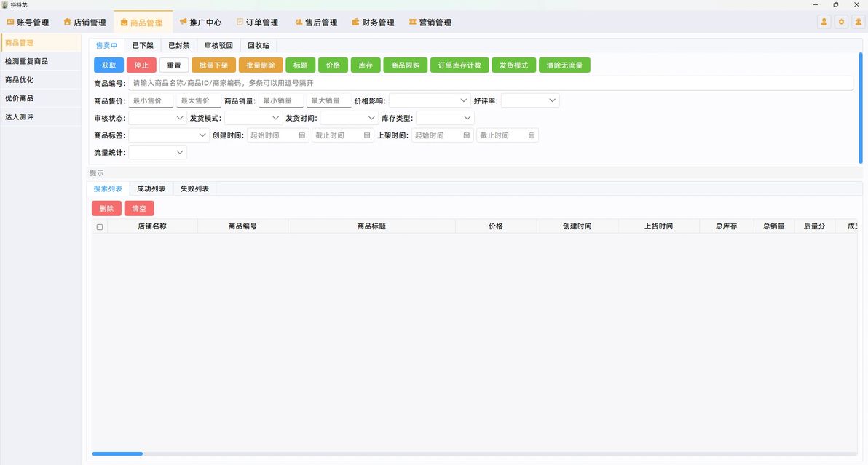Select 检测重复商品 in the sidebar
Screen dimensions: 868x465
click(x=41, y=61)
